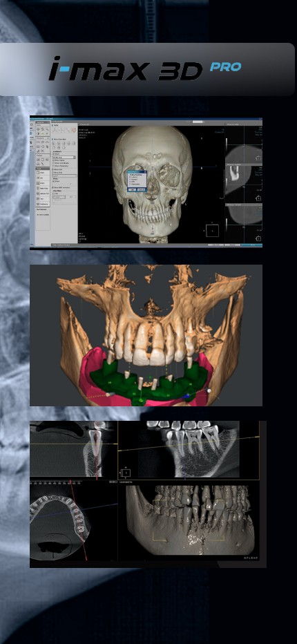Select the magnifier zoom tool in skull window

coord(47,129)
